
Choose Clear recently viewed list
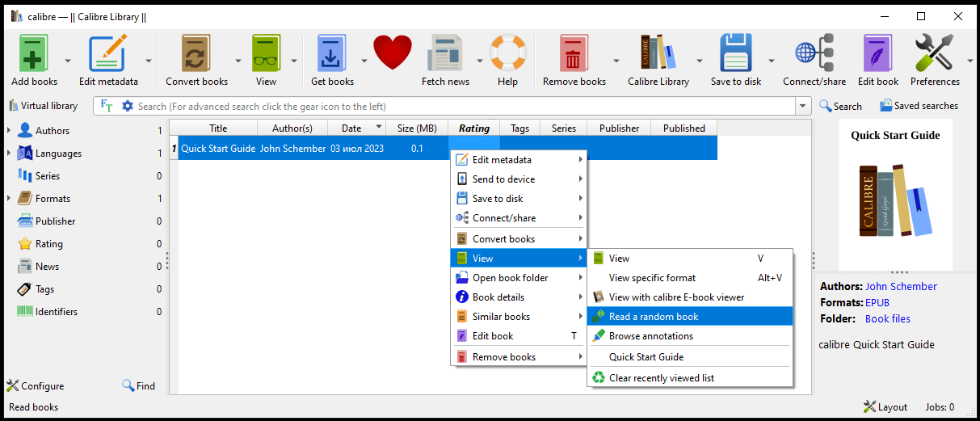691,377
